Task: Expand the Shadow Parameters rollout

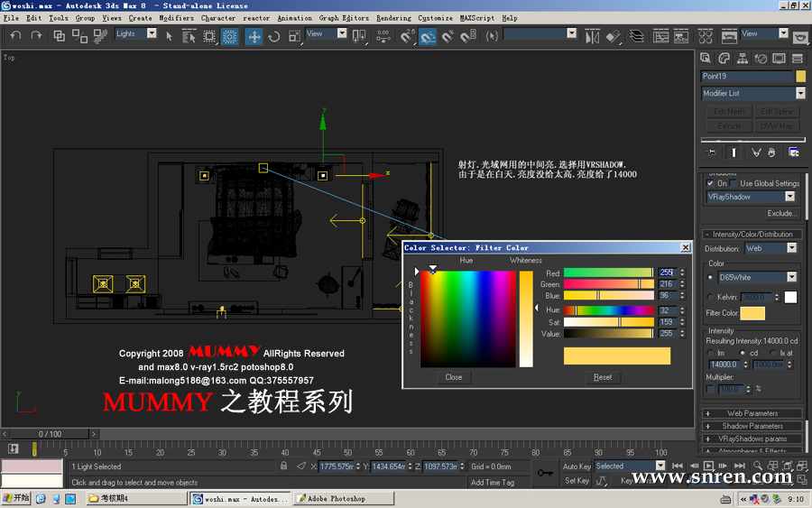Action: pos(752,426)
